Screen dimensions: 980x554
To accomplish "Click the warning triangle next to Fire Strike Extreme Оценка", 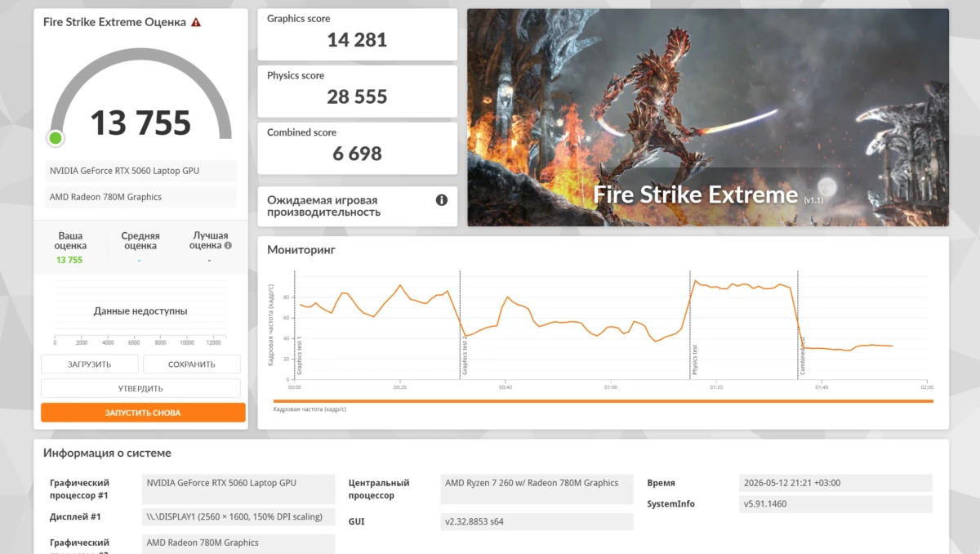I will coord(196,22).
